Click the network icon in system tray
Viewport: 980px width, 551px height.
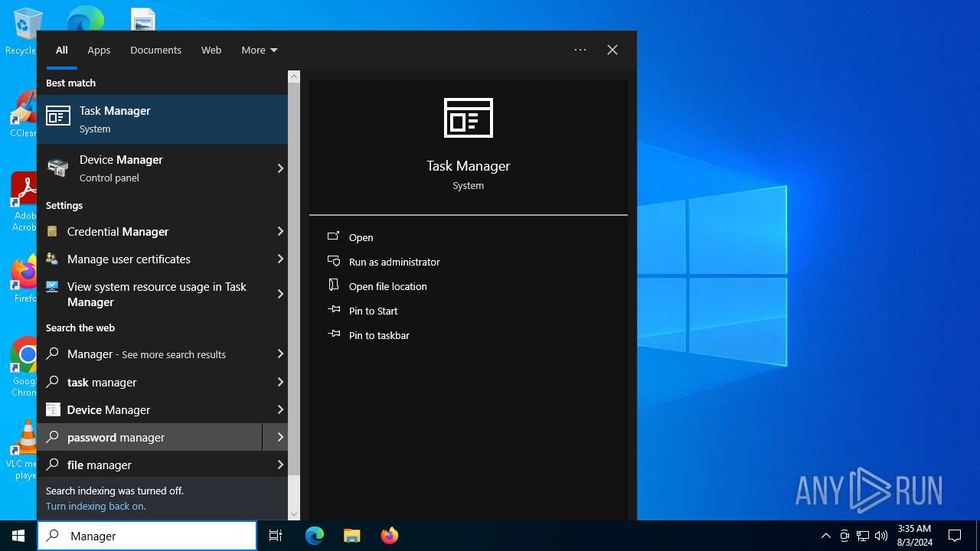coord(863,536)
